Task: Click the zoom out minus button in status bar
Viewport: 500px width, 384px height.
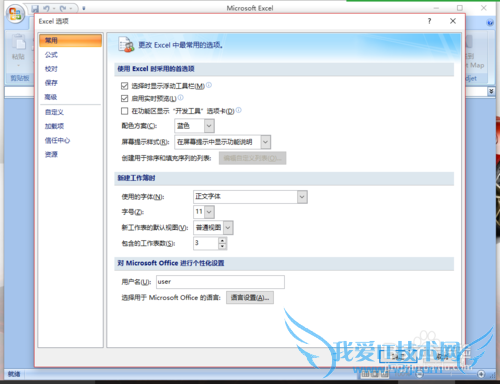Action: 420,374
